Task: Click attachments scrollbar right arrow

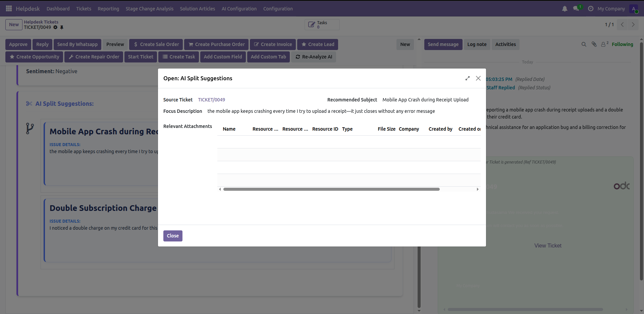Action: point(478,189)
